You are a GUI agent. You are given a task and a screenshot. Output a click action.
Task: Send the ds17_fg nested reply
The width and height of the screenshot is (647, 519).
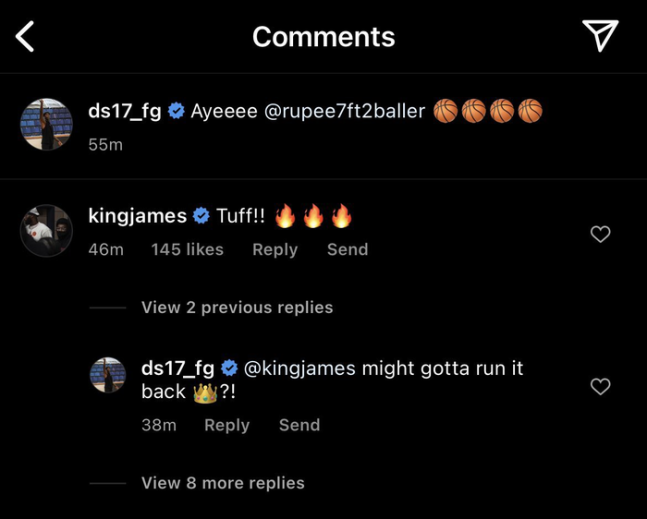pos(299,425)
